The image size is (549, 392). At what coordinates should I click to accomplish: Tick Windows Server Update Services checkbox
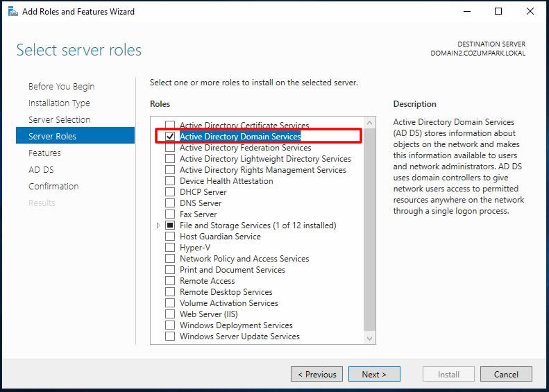(170, 336)
